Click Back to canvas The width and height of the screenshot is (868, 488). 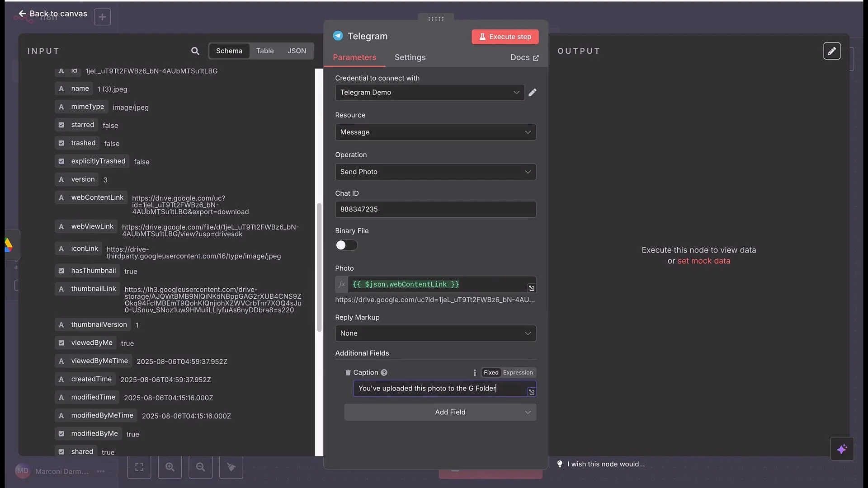tap(53, 14)
